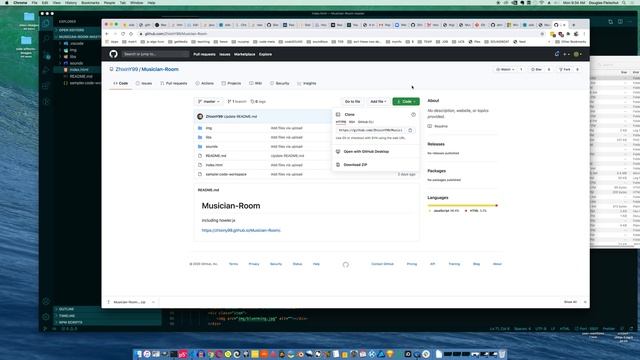Viewport: 640px width, 360px height.
Task: Click Open with GitHub Desktop
Action: [366, 151]
